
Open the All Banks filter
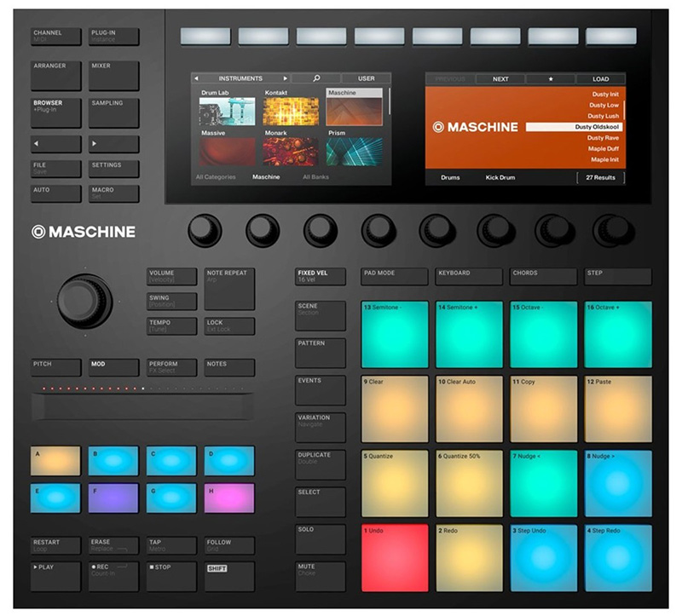[x=315, y=177]
